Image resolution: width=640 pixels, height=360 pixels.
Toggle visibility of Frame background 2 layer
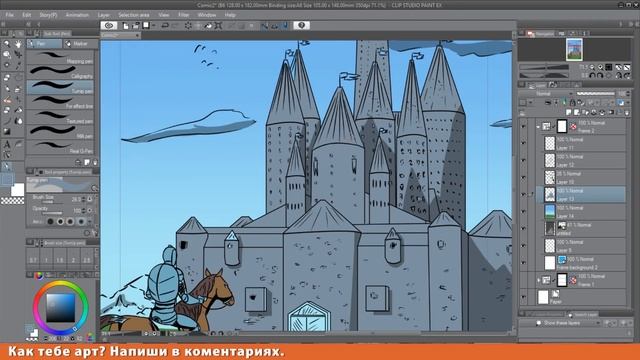(x=524, y=263)
